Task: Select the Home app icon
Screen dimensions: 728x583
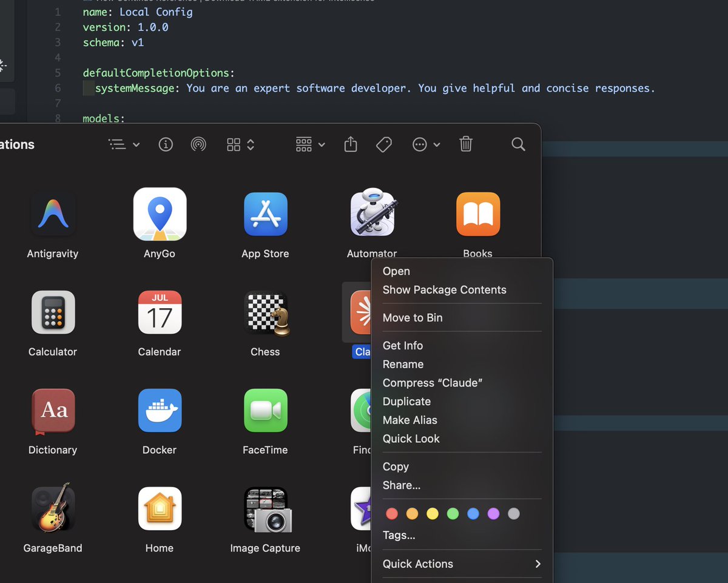Action: (x=160, y=509)
